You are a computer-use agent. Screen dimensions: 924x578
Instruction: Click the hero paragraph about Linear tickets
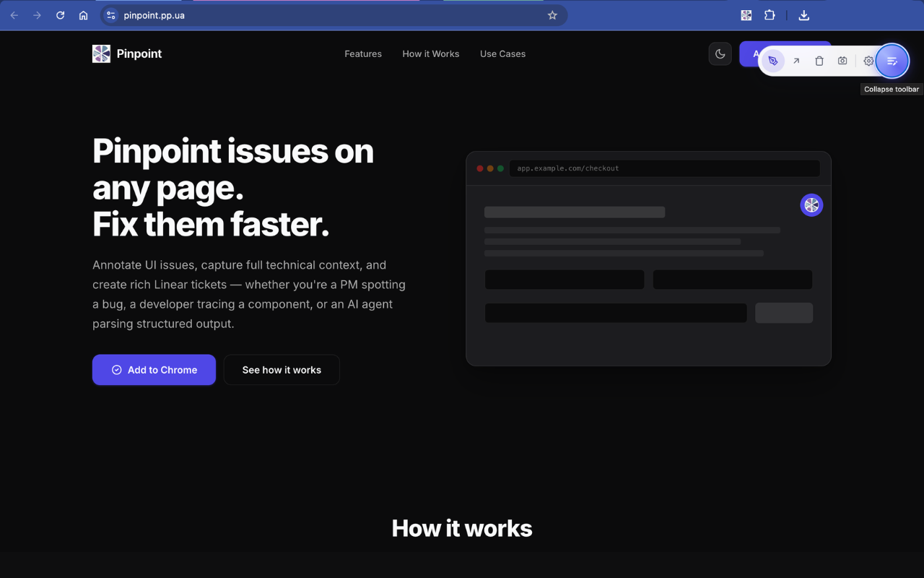pyautogui.click(x=249, y=294)
